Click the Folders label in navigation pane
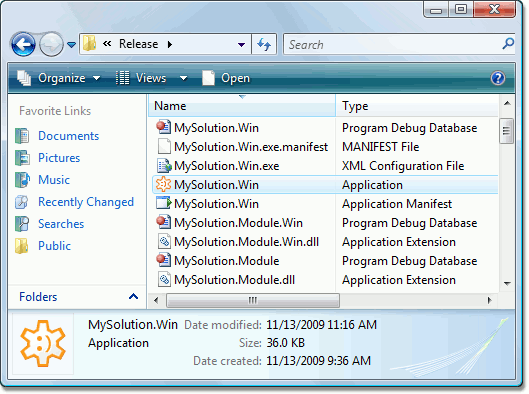The height and width of the screenshot is (394, 529). point(38,297)
